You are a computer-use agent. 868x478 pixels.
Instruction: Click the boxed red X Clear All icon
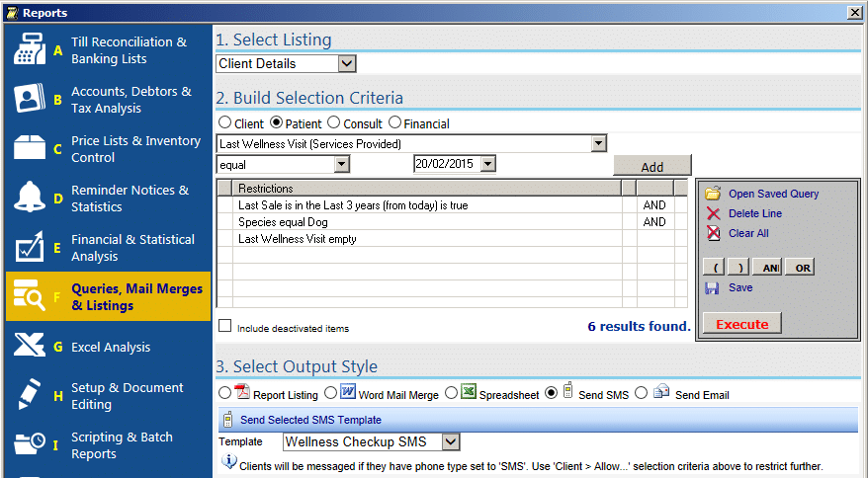(713, 233)
